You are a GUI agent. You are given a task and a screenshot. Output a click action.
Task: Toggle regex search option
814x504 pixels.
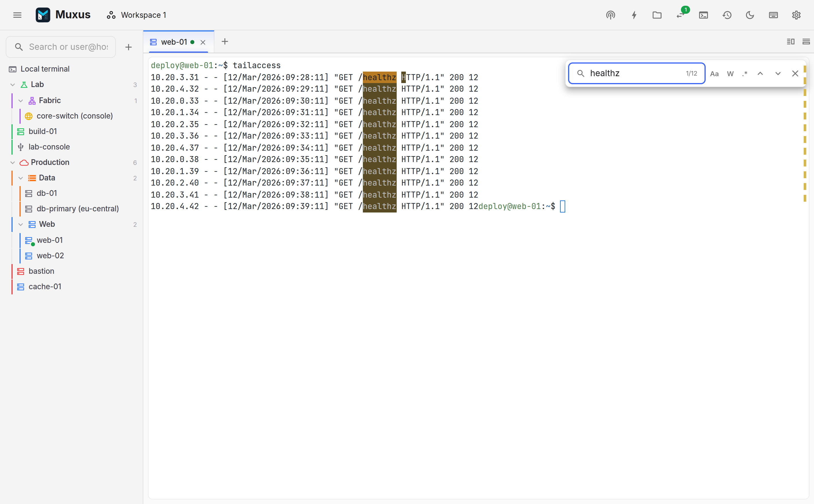(x=745, y=74)
